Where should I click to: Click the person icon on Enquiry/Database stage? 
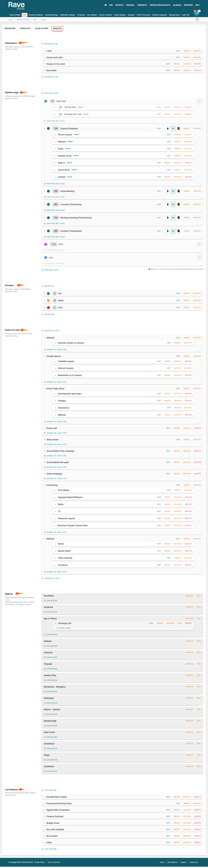pyautogui.click(x=168, y=128)
